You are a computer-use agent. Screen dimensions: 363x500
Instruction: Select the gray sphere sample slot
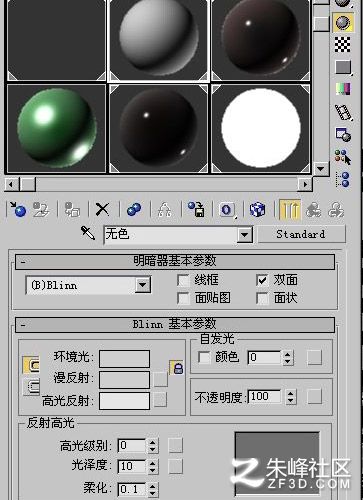159,40
